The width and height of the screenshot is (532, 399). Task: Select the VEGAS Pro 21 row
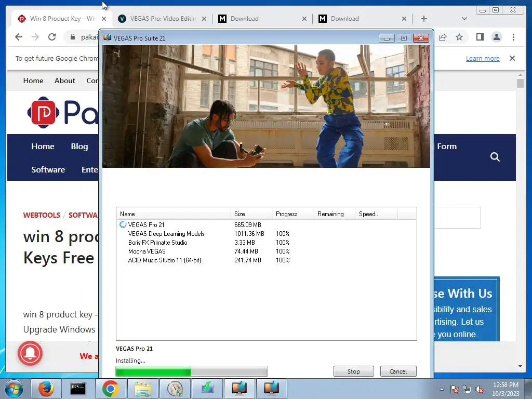pos(266,224)
